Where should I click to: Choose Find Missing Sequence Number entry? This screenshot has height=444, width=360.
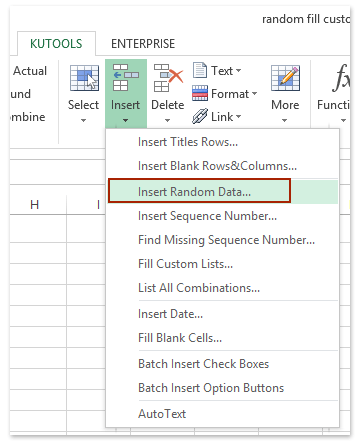click(223, 240)
